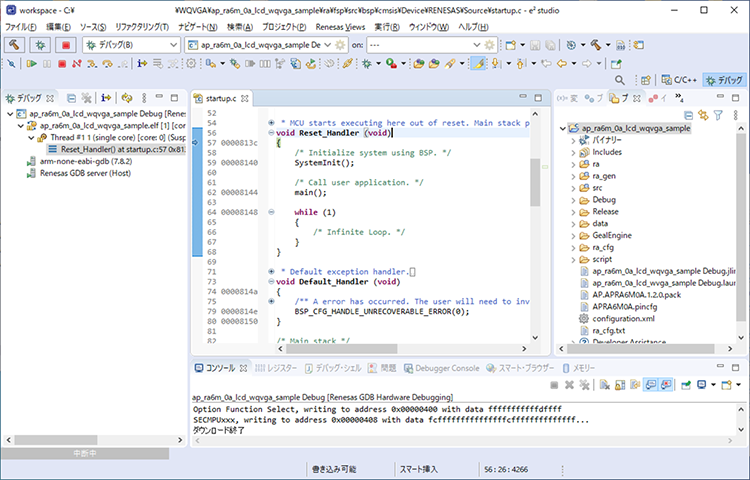Open the 編集(E) menu

point(58,27)
